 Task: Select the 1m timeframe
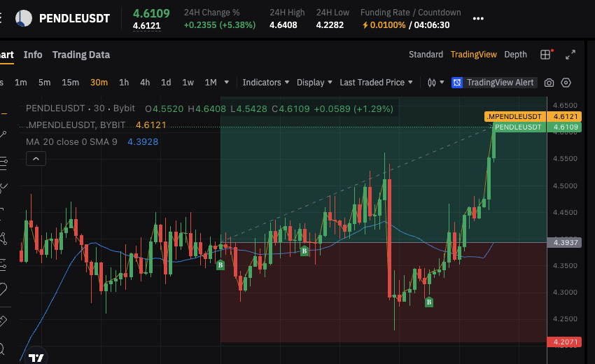(x=21, y=83)
